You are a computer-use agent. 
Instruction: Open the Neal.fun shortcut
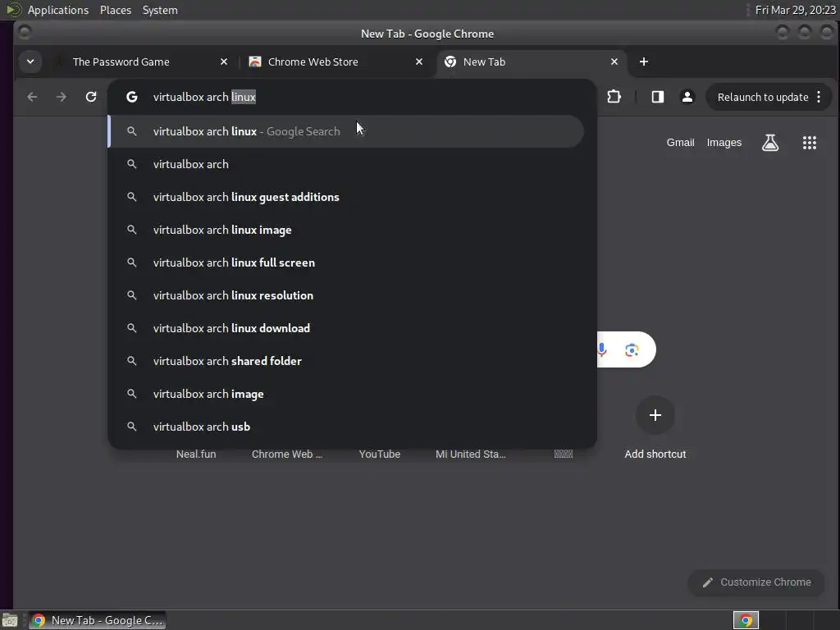pyautogui.click(x=196, y=454)
